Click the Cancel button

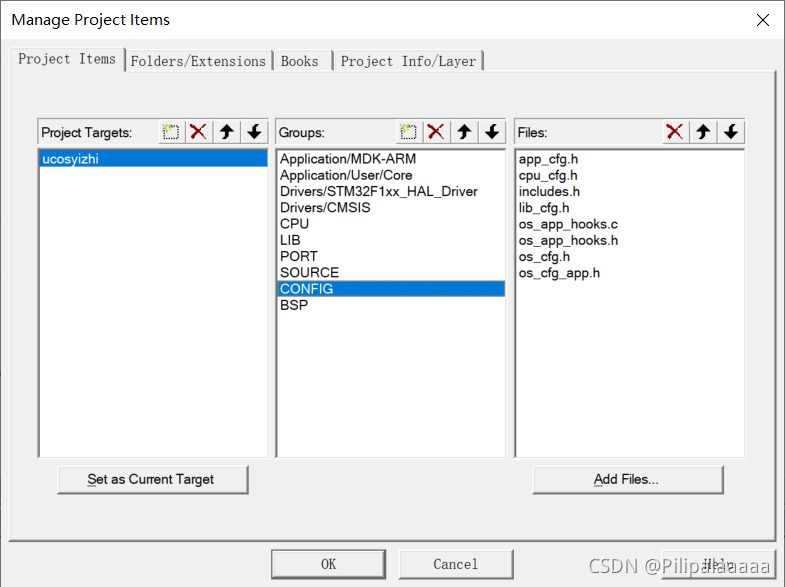456,564
